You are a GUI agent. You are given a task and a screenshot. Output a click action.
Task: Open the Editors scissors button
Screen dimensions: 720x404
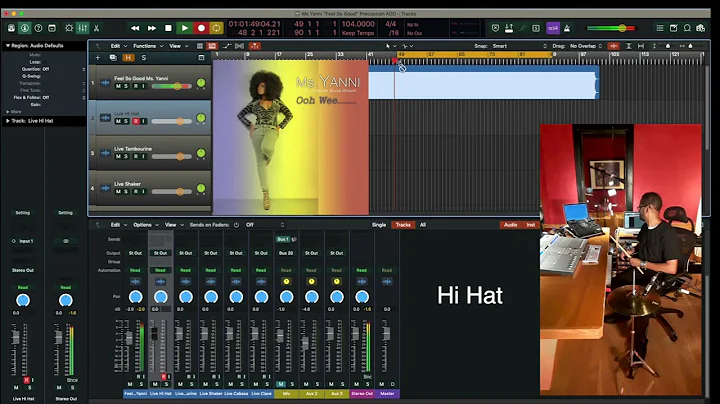coord(96,28)
